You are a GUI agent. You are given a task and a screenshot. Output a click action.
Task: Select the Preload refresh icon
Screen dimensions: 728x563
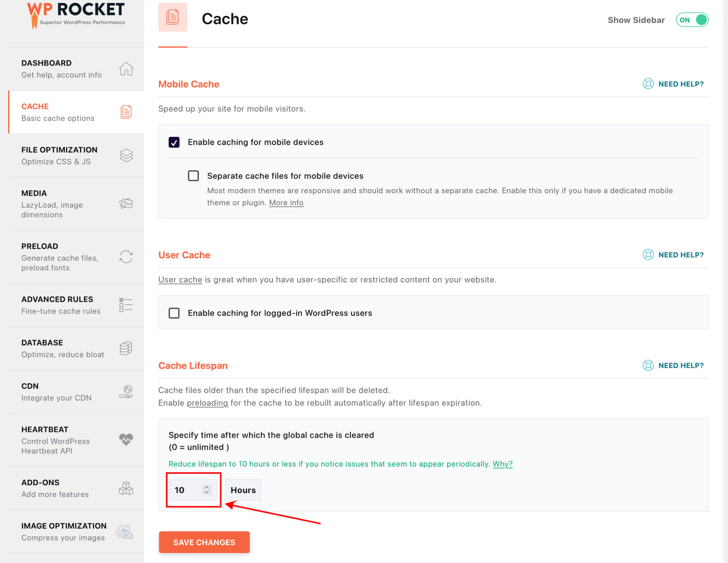pyautogui.click(x=126, y=257)
